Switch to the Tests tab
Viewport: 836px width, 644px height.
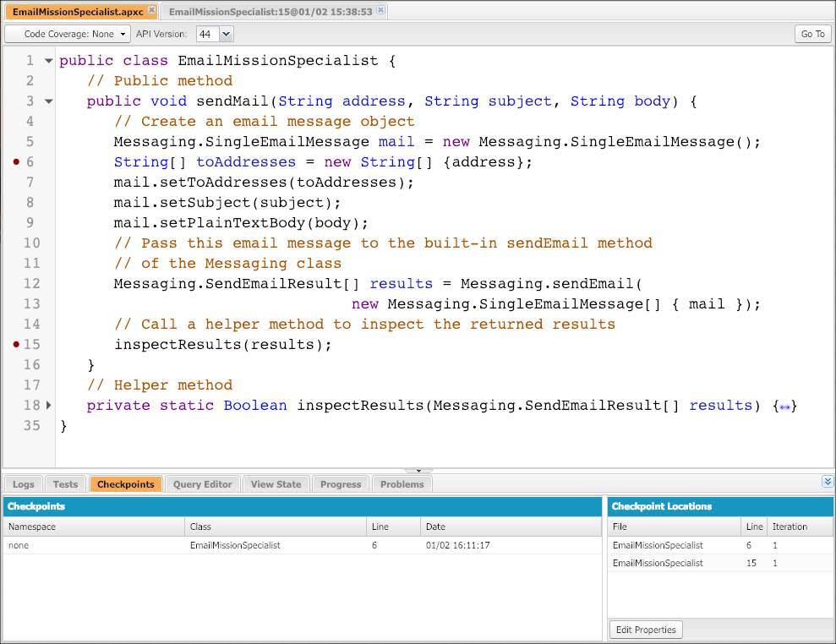pos(65,484)
